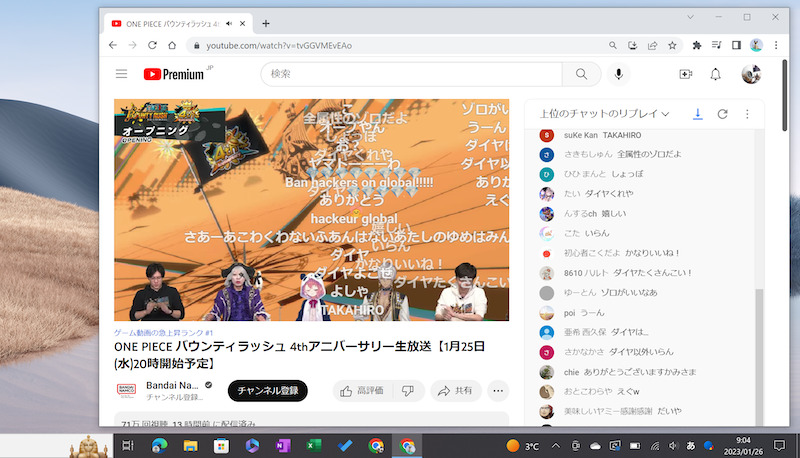Image resolution: width=800 pixels, height=458 pixels.
Task: Open the create video camera icon
Action: (x=685, y=74)
